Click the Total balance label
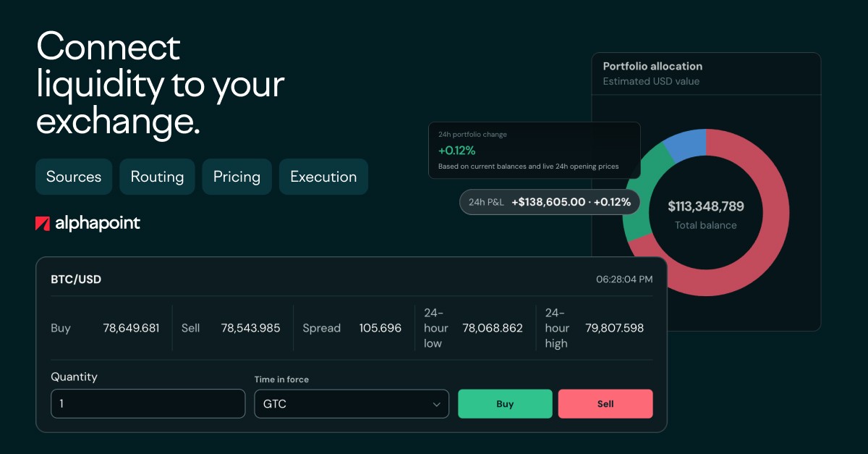The height and width of the screenshot is (454, 868). (706, 225)
